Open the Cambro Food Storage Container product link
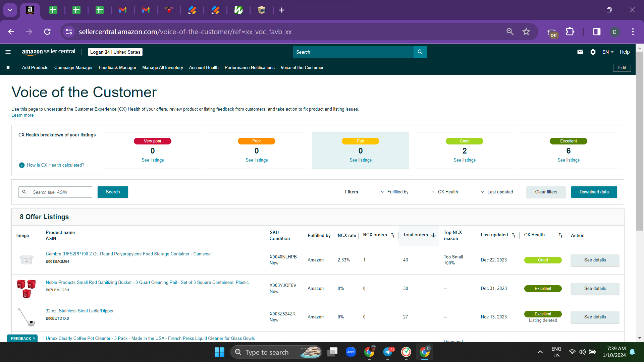This screenshot has height=362, width=644. coord(129,254)
